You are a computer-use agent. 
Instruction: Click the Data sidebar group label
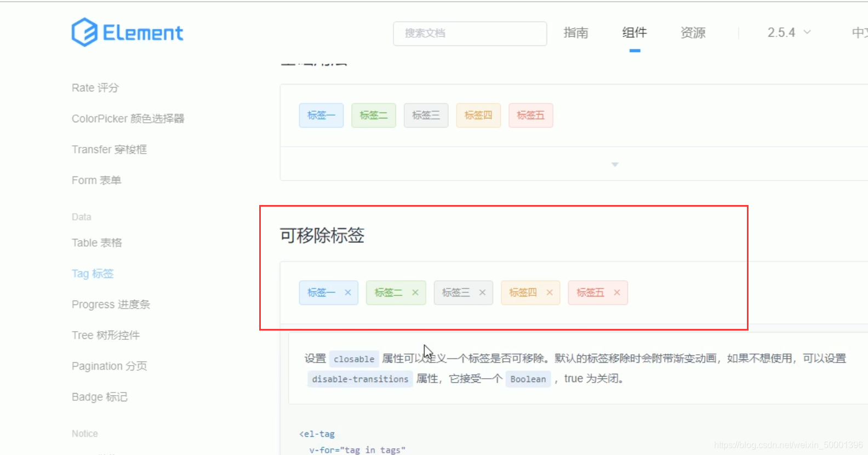point(82,217)
